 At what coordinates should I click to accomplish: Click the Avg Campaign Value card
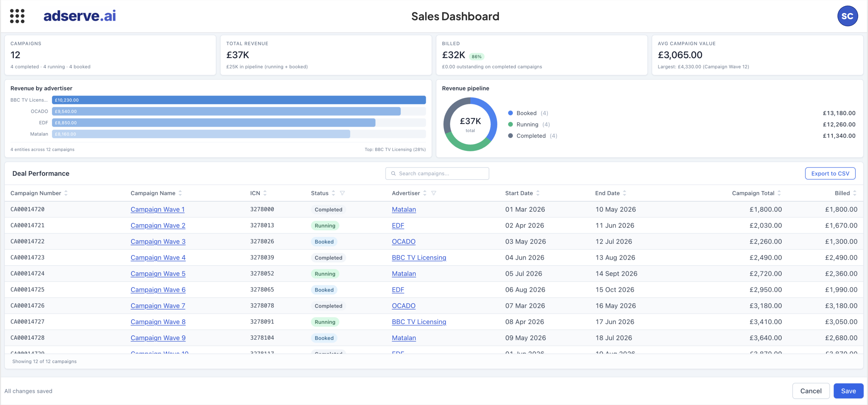click(x=757, y=55)
